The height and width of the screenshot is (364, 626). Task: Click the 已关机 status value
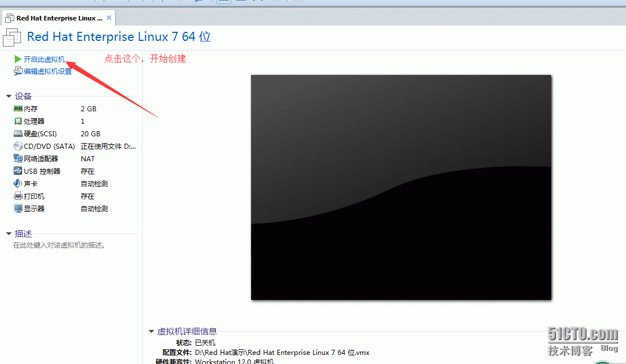(x=205, y=343)
